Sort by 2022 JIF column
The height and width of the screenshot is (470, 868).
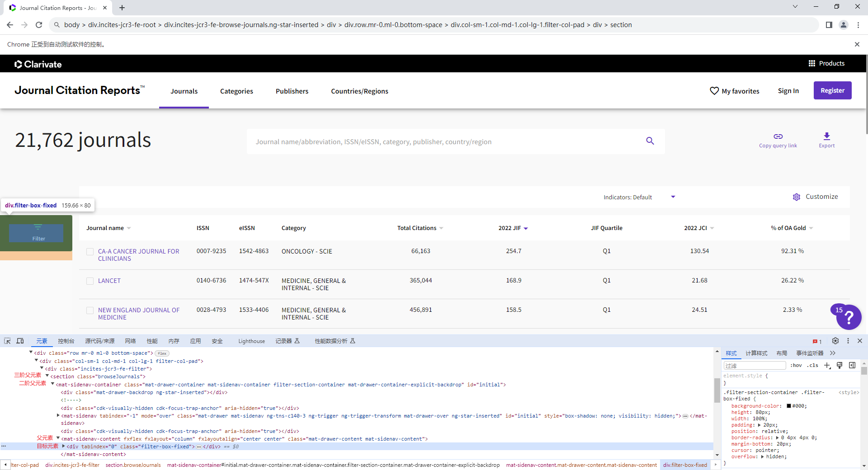click(x=513, y=228)
